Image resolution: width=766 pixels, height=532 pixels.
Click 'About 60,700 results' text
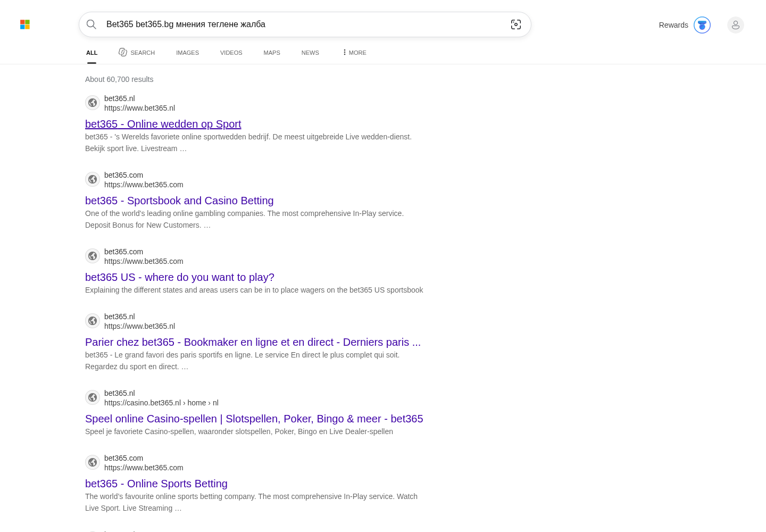point(119,79)
